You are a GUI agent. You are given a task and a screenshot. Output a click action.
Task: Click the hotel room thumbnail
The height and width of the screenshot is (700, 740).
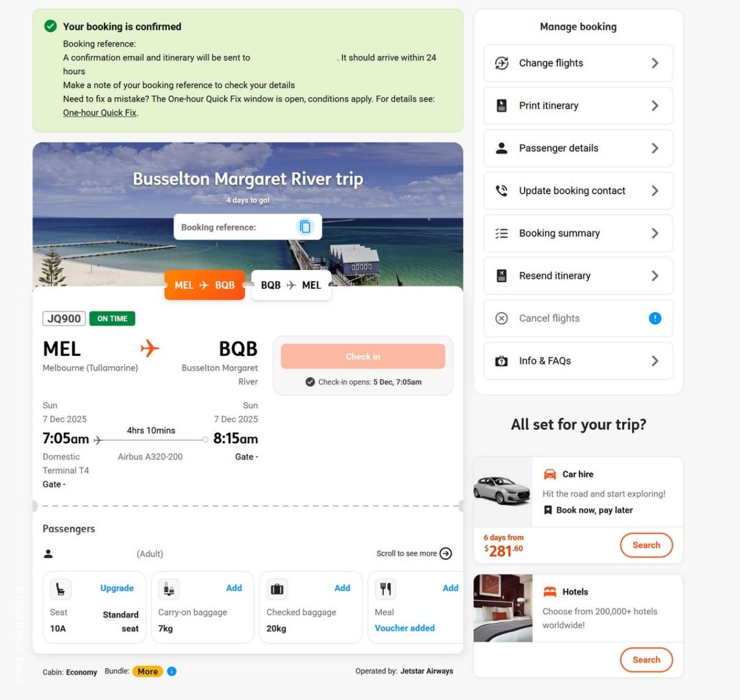(502, 608)
